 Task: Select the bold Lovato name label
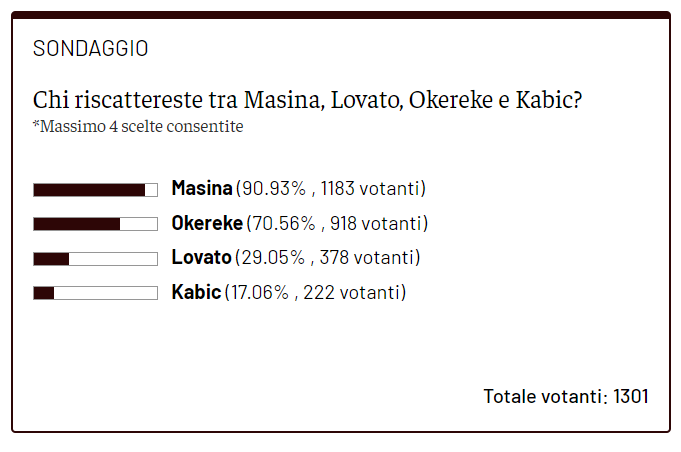click(x=201, y=258)
